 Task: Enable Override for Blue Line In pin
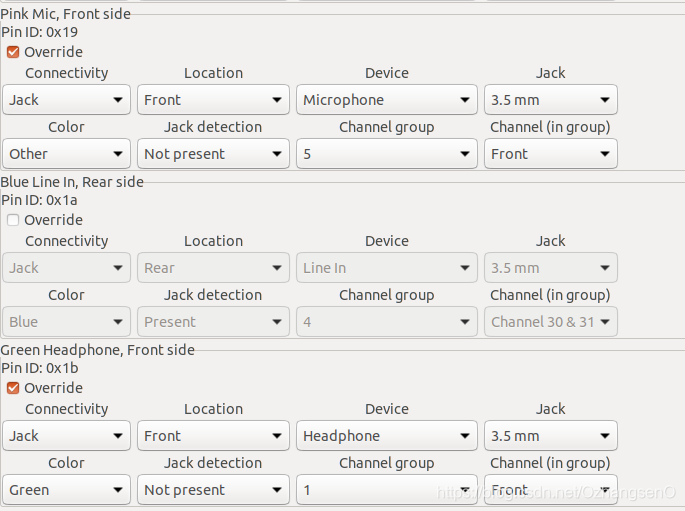(x=13, y=220)
